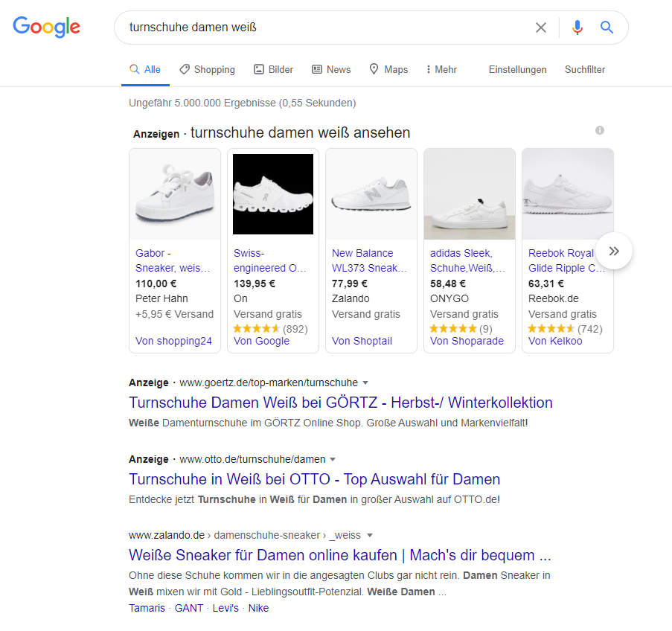Image resolution: width=672 pixels, height=631 pixels.
Task: Click the www.zalando.de breadcrumb URL
Action: (245, 535)
